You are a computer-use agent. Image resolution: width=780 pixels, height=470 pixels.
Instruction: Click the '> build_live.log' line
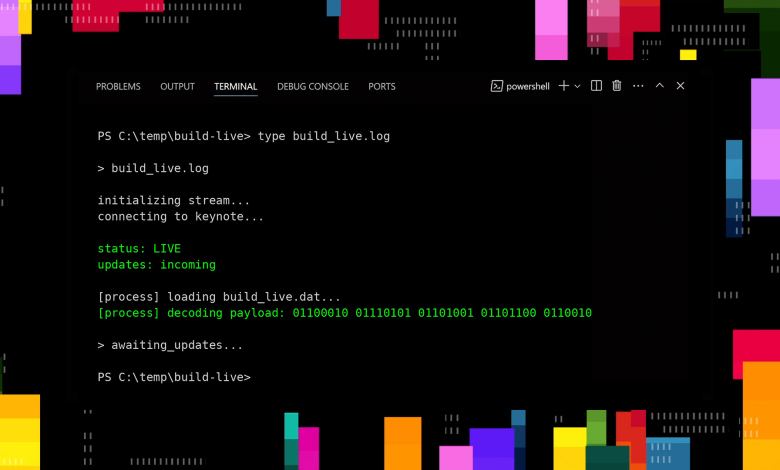(x=153, y=168)
